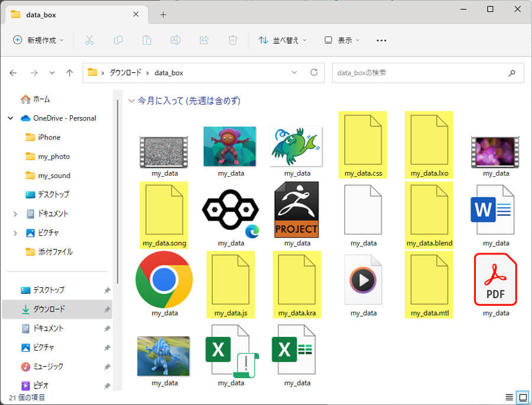Collapse the OneDrive - Personal tree node
This screenshot has height=405, width=532.
(11, 118)
